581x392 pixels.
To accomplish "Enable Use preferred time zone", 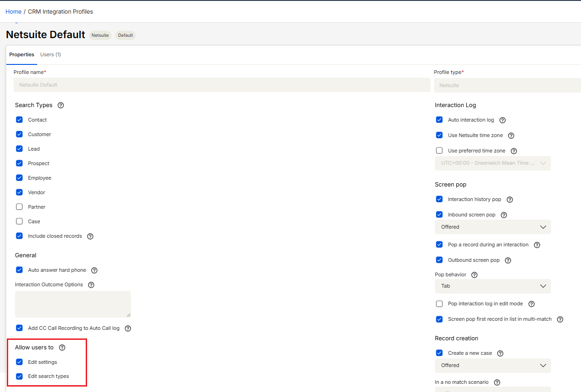I will [439, 151].
